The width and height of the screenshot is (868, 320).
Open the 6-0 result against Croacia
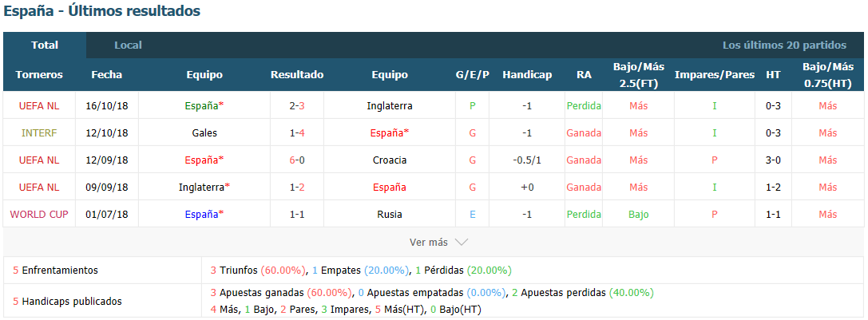tap(297, 160)
